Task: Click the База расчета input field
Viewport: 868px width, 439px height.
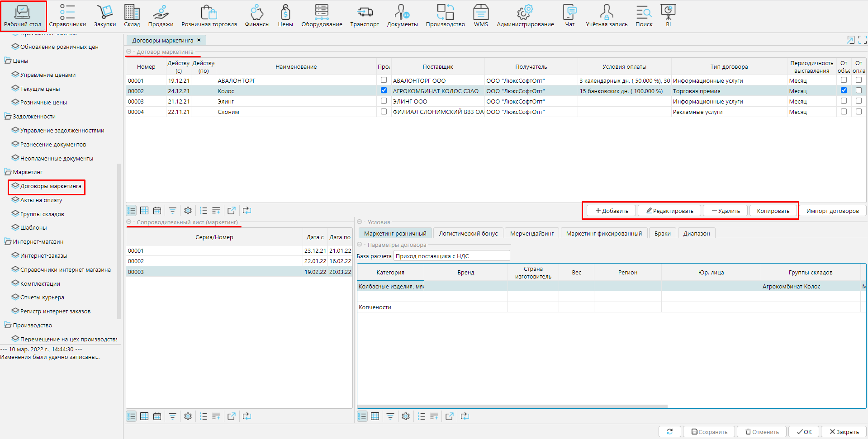Action: (451, 256)
